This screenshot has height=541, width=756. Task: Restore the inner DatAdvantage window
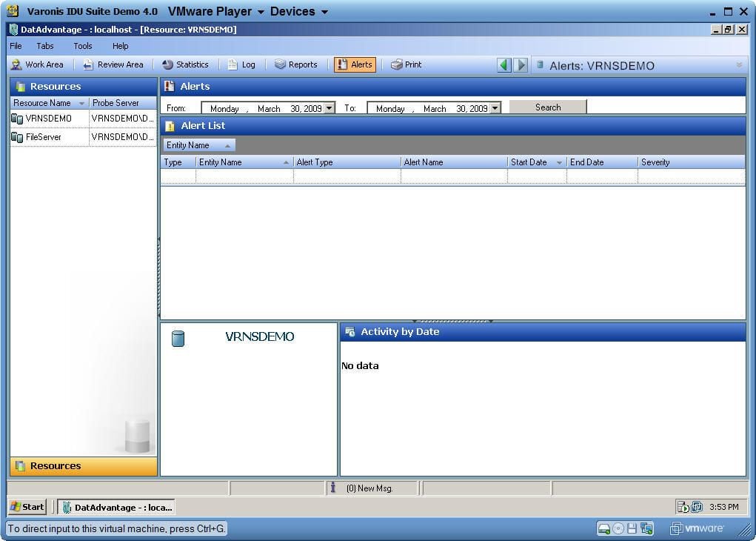point(728,30)
